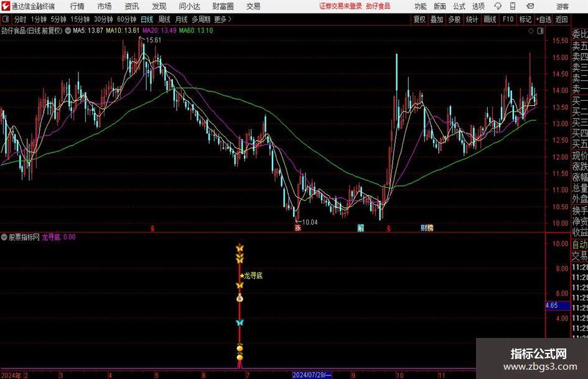Open the customer service headset icon
The height and width of the screenshot is (379, 588).
498,6
